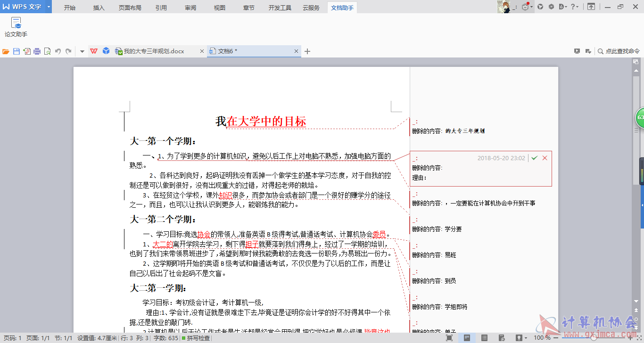644x343 pixels.
Task: Select web layout view icon
Action: point(502,338)
